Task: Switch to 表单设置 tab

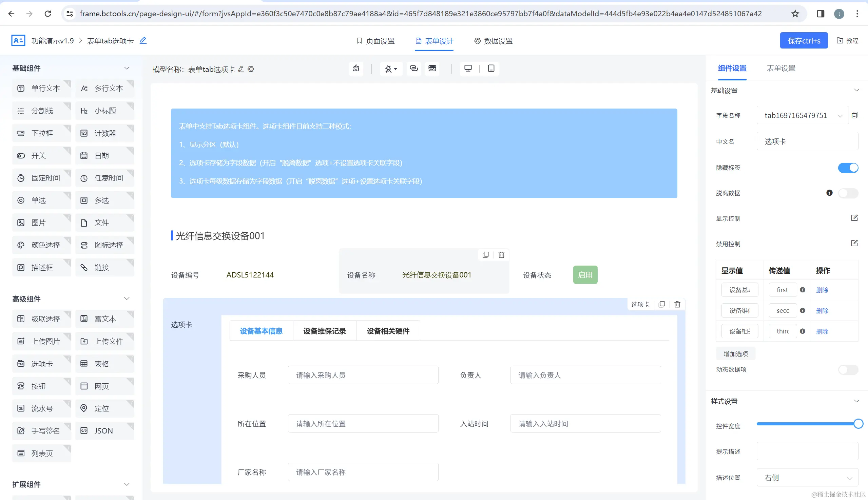Action: [781, 68]
